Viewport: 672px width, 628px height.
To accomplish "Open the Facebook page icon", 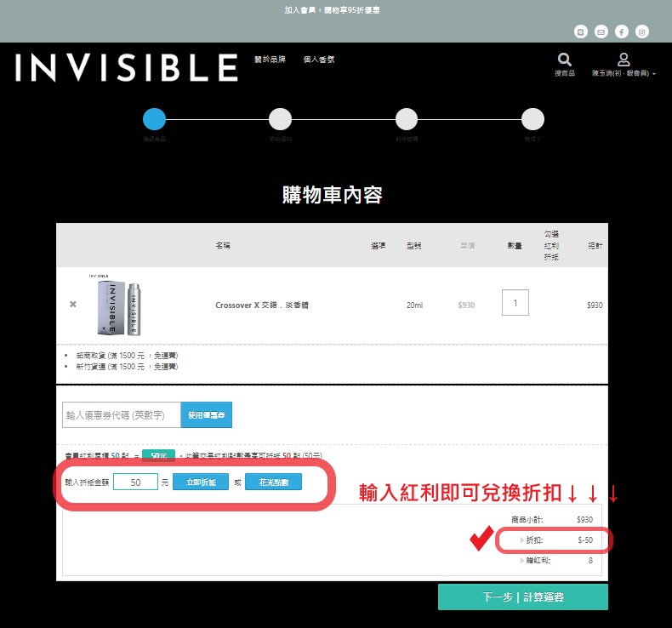I will click(622, 31).
